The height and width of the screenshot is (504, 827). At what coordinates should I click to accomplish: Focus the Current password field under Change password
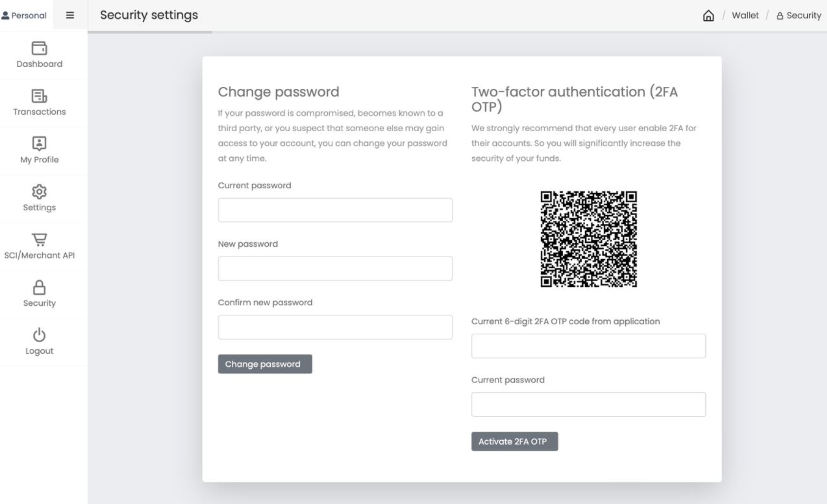tap(335, 210)
